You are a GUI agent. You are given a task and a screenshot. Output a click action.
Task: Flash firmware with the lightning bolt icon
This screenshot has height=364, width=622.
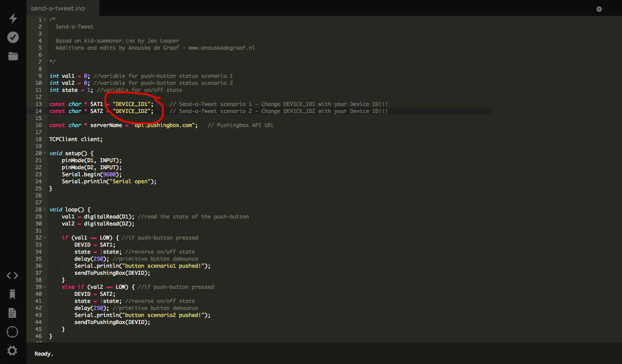13,18
